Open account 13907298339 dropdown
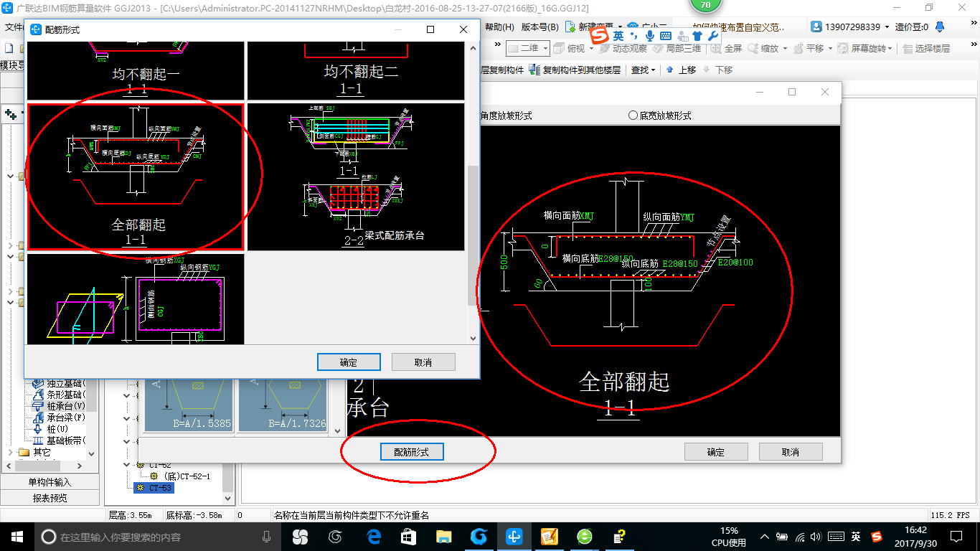This screenshot has width=980, height=551. click(887, 27)
